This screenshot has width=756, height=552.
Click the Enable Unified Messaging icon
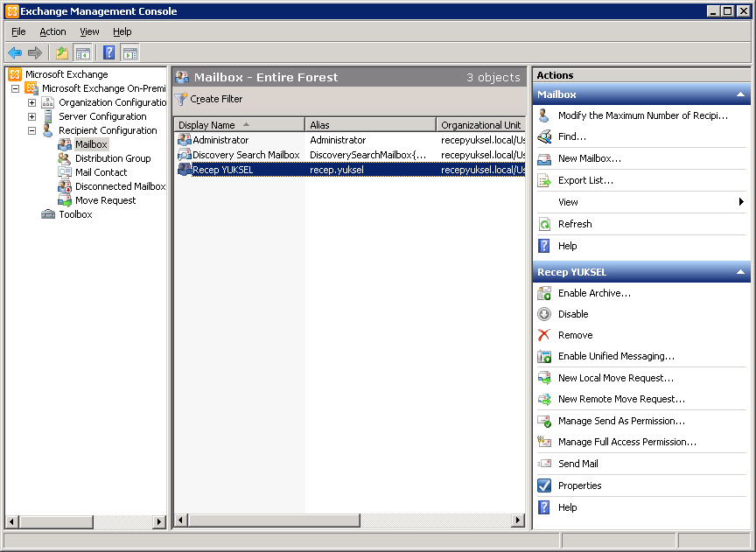point(544,356)
